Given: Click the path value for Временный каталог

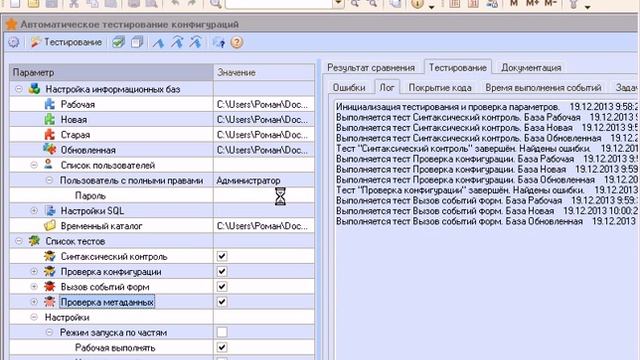Looking at the screenshot, I should [264, 226].
